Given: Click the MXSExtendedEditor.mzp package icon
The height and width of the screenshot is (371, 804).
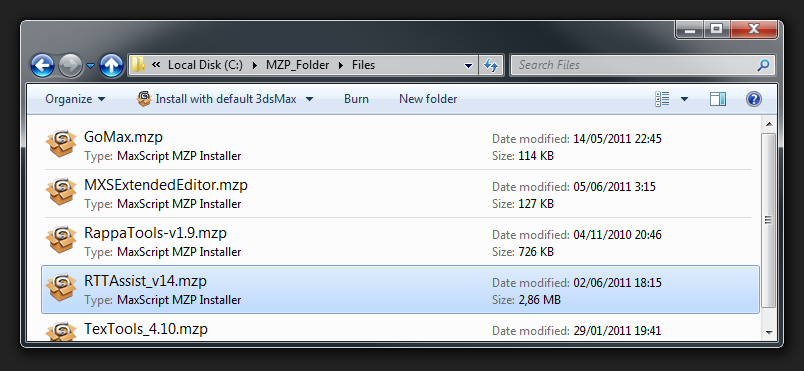Looking at the screenshot, I should tap(61, 192).
